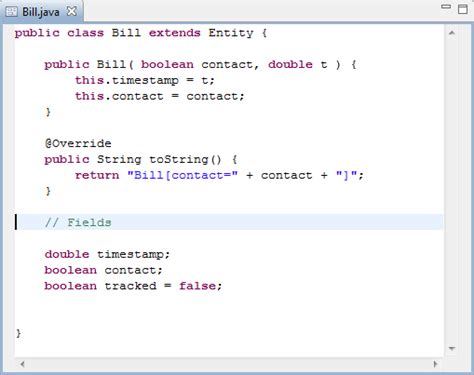Click the @Override annotation
Screen dimensions: 474x375
[78, 144]
